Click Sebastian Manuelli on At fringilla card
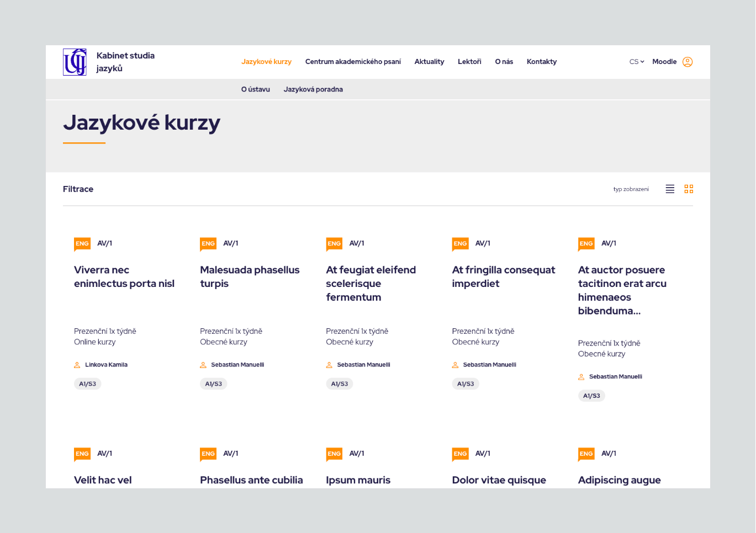The height and width of the screenshot is (533, 756). coord(489,365)
